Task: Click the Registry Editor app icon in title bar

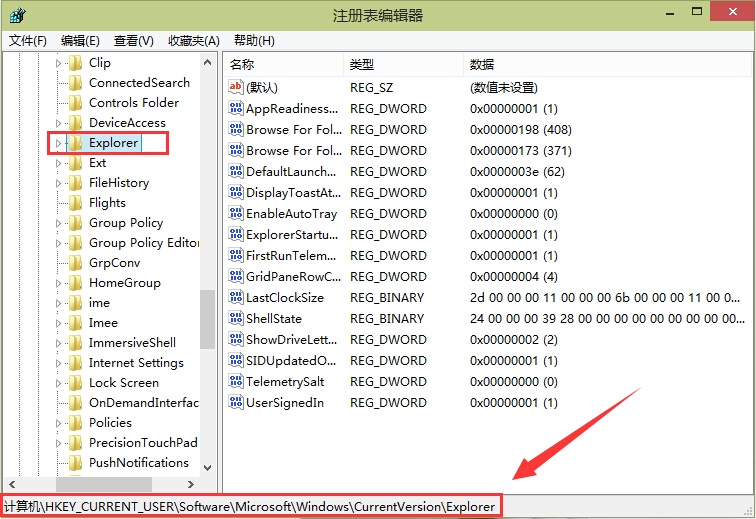Action: (x=14, y=15)
